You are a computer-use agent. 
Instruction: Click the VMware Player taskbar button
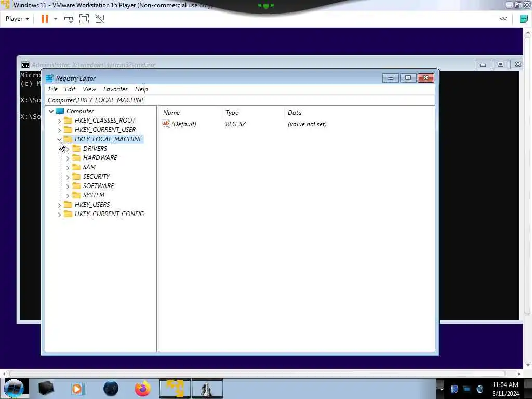175,389
